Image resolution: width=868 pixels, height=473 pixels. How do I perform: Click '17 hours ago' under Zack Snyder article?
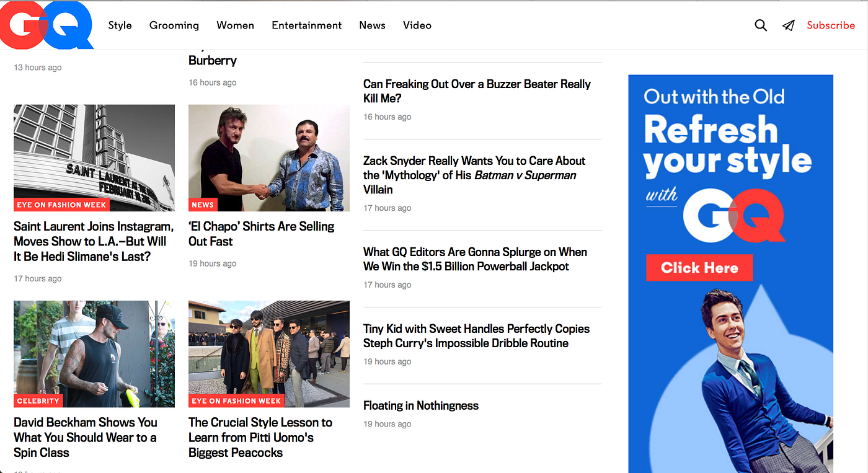(x=387, y=208)
